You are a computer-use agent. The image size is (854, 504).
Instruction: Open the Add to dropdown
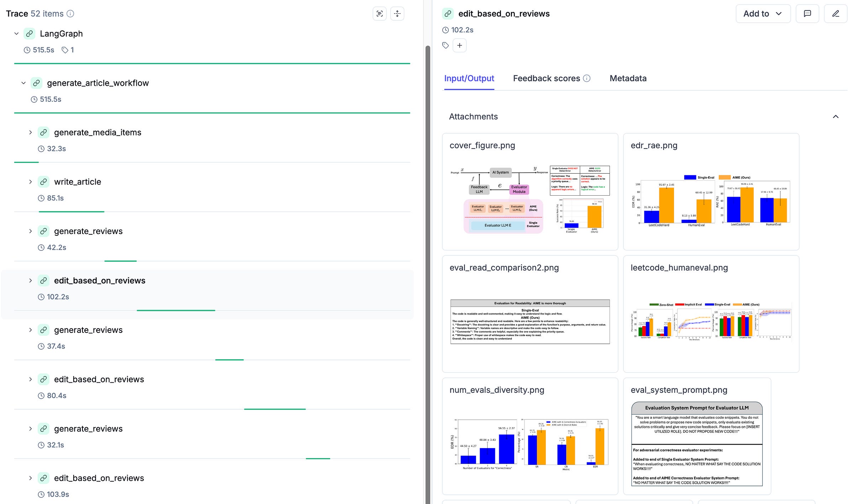[763, 14]
